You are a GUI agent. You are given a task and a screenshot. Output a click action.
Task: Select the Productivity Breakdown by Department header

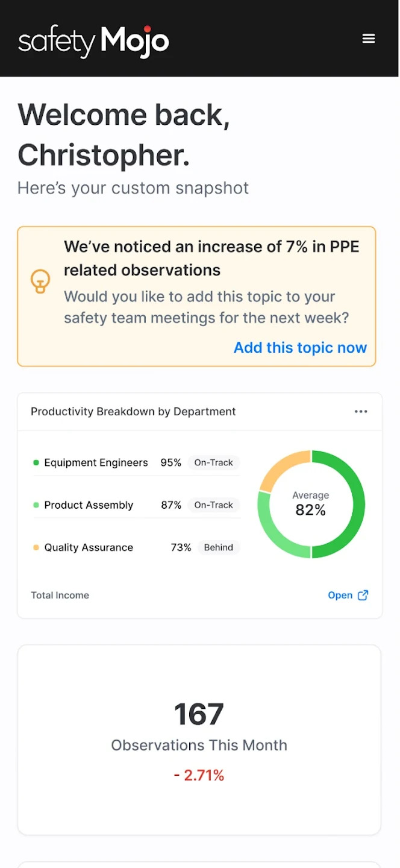[133, 411]
